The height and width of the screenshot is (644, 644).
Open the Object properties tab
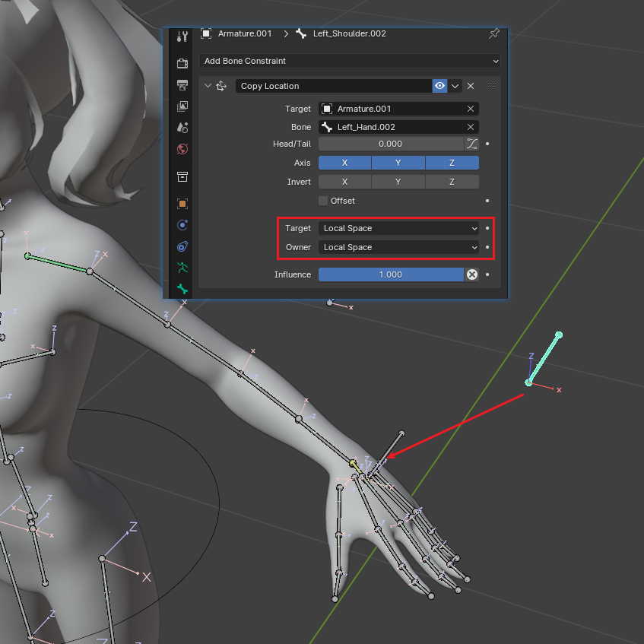tap(182, 204)
